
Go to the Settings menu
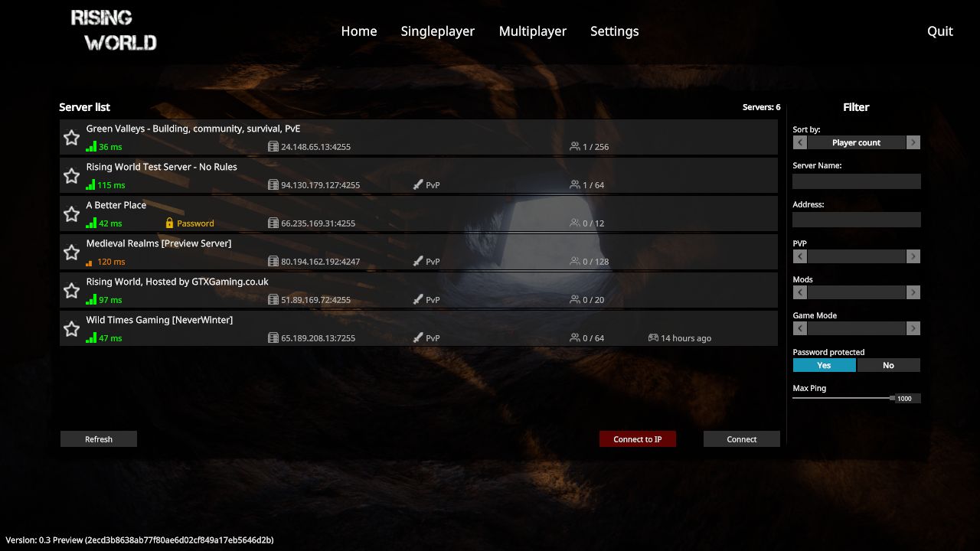pos(614,31)
